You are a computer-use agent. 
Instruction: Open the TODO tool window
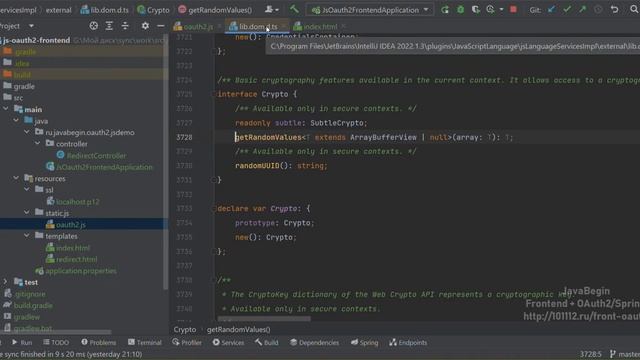pos(56,342)
